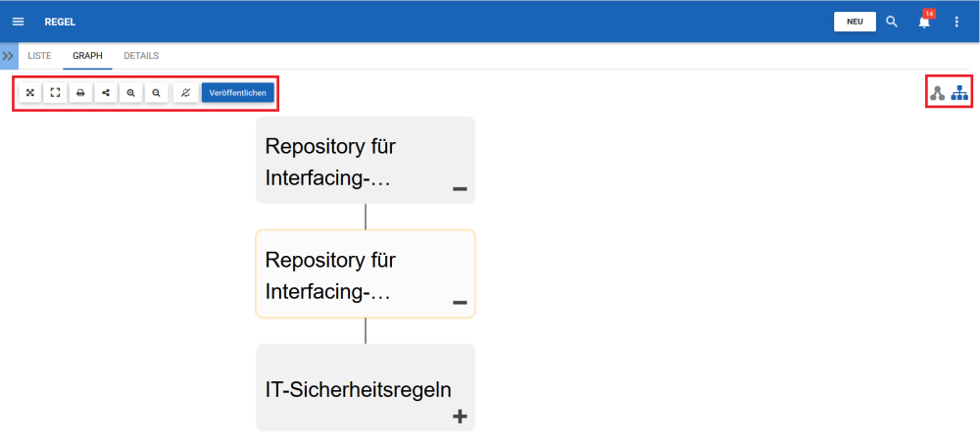The image size is (980, 446).
Task: Collapse the top Repository für Interfacing node
Action: [460, 188]
